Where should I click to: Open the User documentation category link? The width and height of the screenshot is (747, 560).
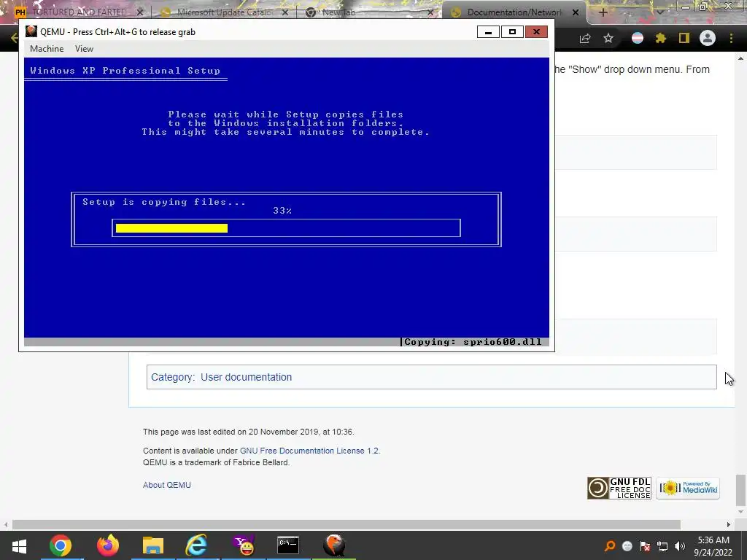click(246, 377)
